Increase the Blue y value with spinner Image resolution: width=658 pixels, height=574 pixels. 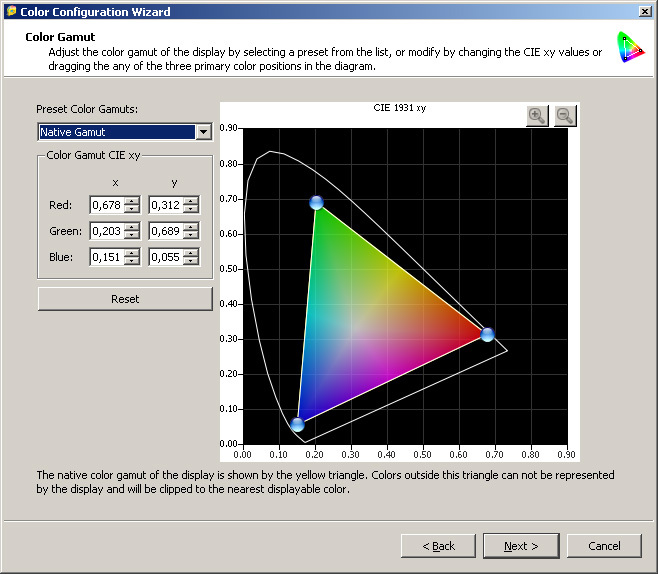pyautogui.click(x=191, y=253)
